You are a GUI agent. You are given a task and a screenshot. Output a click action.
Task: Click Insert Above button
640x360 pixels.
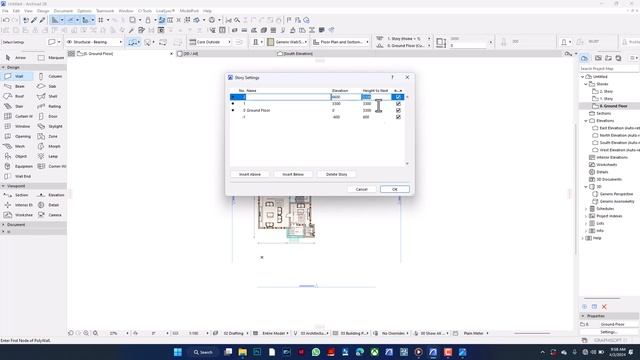[x=250, y=174]
